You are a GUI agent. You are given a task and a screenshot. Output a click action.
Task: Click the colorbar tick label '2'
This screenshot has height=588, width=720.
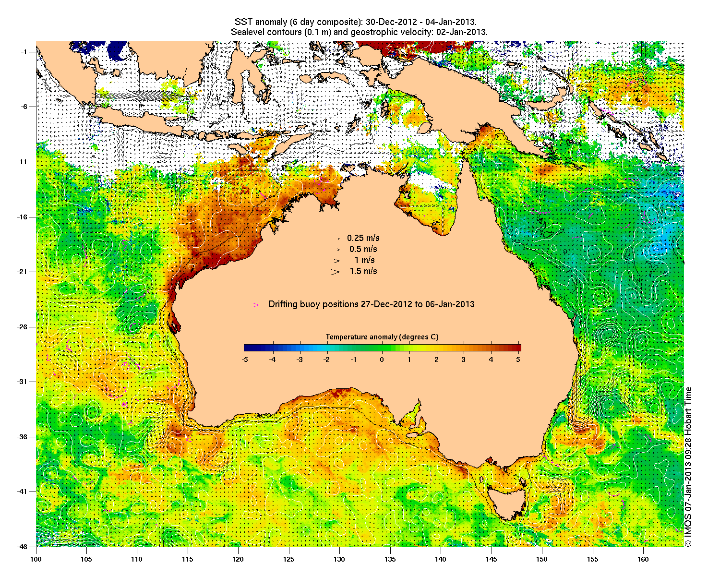tap(437, 359)
